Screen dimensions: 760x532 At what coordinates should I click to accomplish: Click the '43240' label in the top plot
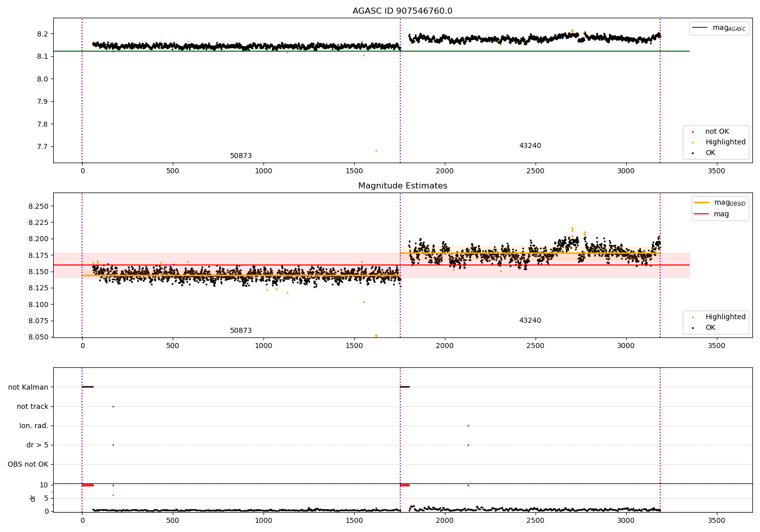(530, 146)
